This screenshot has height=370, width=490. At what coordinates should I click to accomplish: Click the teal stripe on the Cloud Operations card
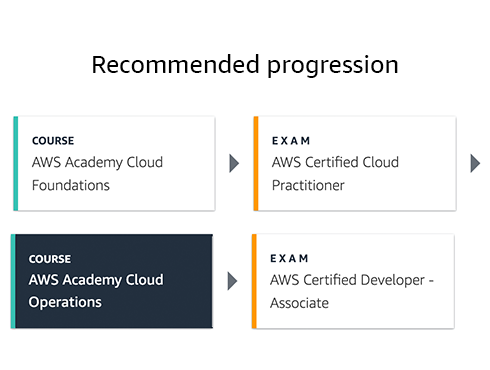click(13, 281)
